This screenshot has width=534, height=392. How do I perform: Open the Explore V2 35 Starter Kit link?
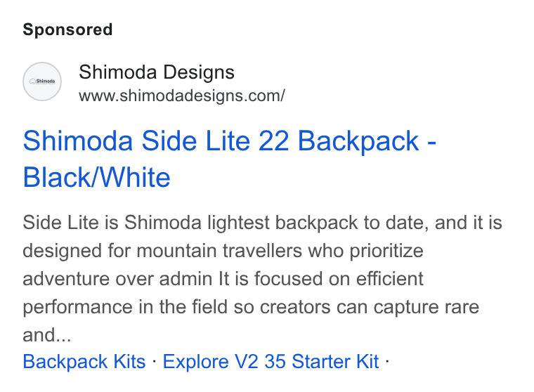pos(271,361)
